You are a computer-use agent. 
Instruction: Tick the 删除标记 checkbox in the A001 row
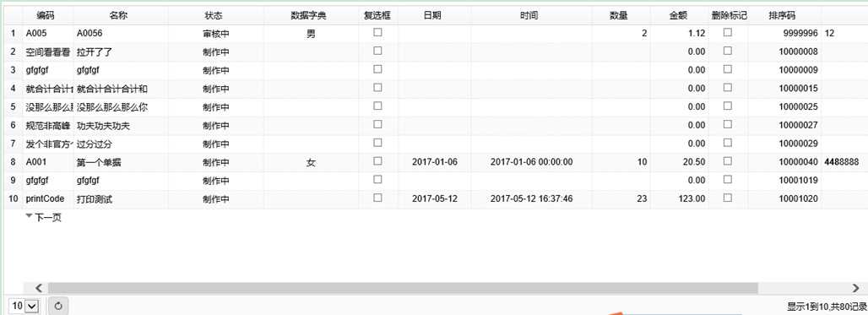point(727,161)
